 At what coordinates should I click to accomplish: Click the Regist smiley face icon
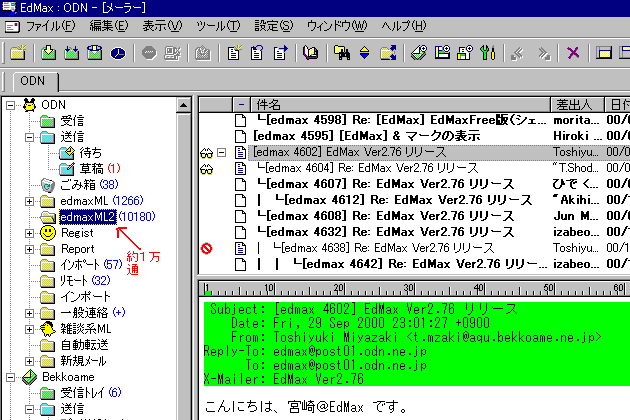(48, 233)
